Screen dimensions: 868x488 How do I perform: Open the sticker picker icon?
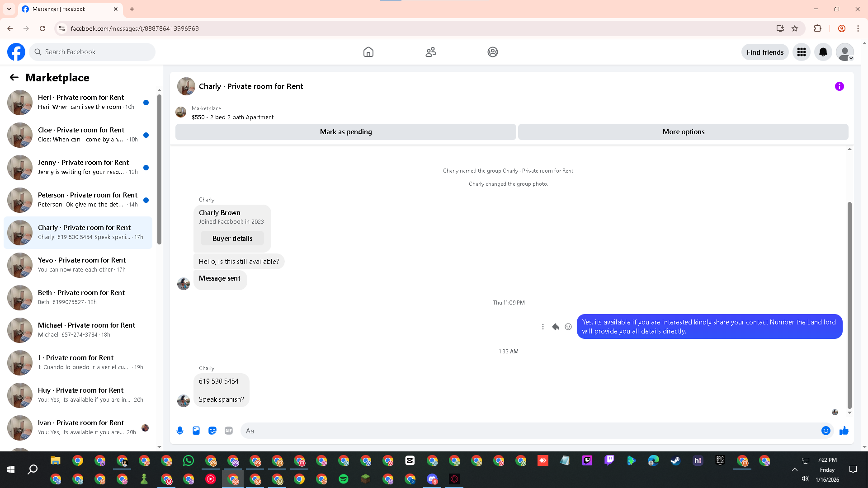click(212, 431)
